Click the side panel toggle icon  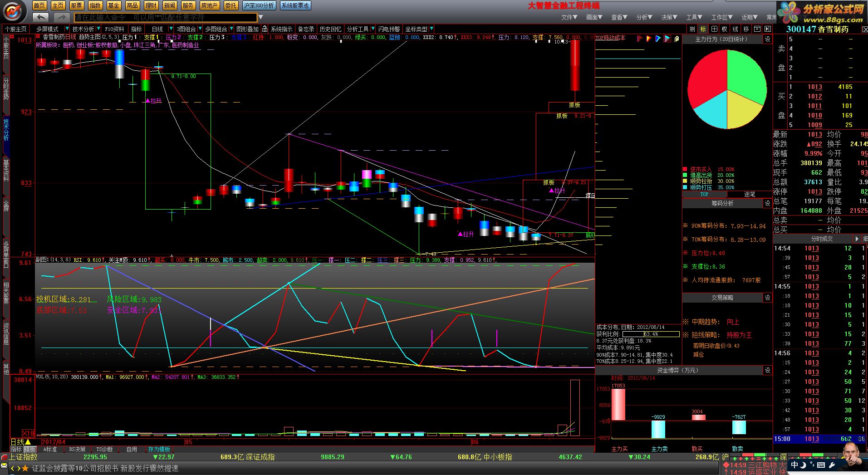click(768, 29)
